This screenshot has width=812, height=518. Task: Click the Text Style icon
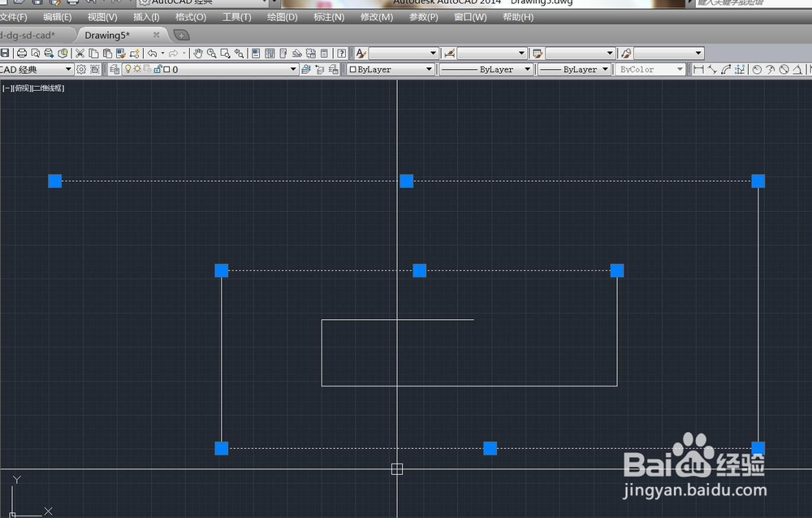coord(361,53)
